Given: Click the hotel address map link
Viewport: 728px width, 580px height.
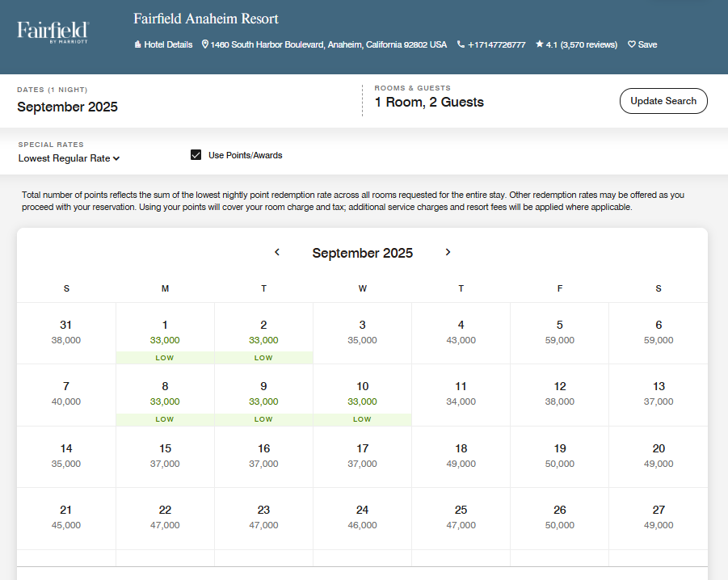Looking at the screenshot, I should [x=324, y=44].
